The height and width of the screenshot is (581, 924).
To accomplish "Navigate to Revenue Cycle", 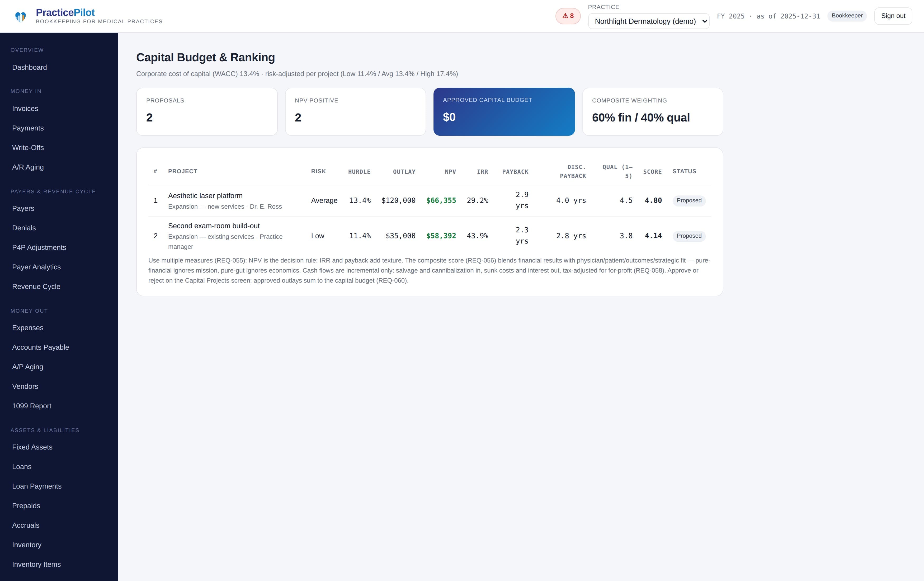I will 36,287.
